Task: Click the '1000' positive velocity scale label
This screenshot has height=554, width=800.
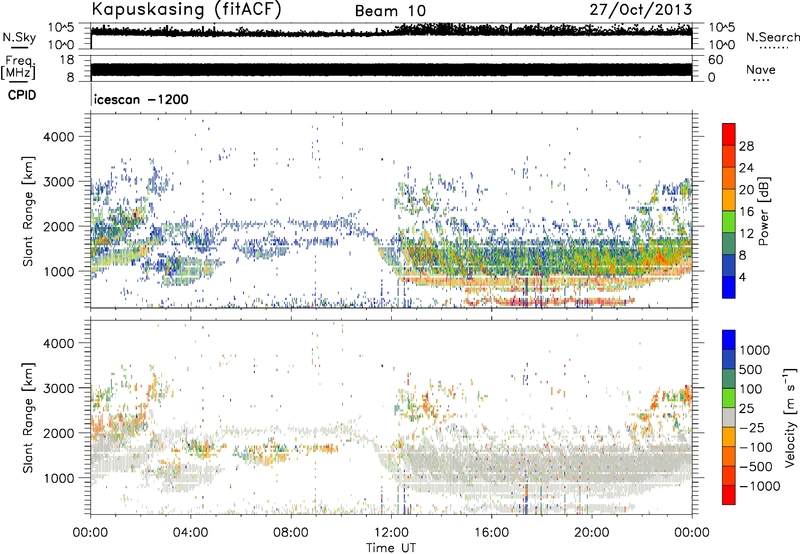Action: click(x=755, y=350)
